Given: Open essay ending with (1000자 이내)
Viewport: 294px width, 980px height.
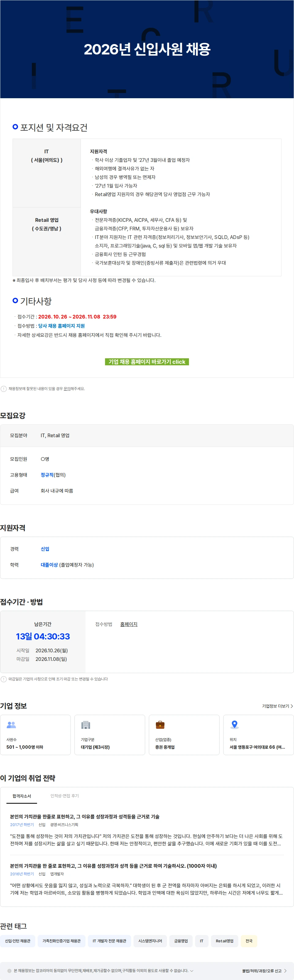Looking at the screenshot, I should pos(114,866).
